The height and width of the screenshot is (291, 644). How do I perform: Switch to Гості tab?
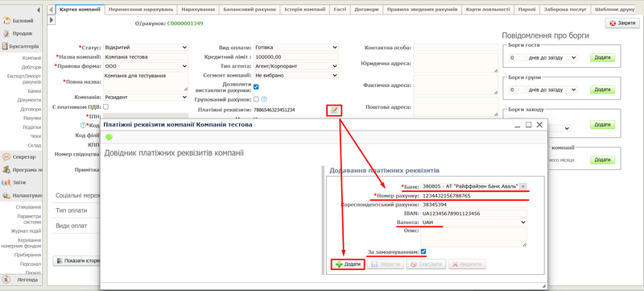pyautogui.click(x=340, y=9)
